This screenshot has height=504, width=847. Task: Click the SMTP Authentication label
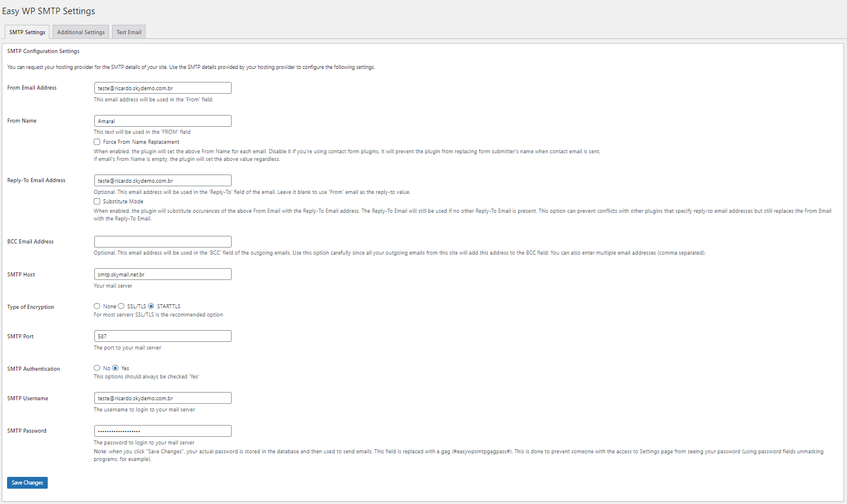34,369
